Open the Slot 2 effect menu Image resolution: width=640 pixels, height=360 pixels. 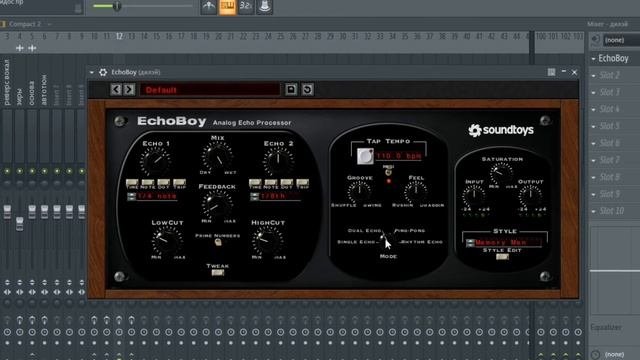click(x=593, y=76)
